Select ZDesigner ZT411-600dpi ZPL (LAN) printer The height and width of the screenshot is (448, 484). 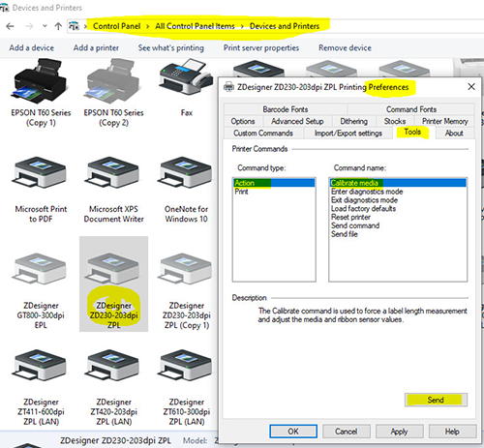point(41,388)
